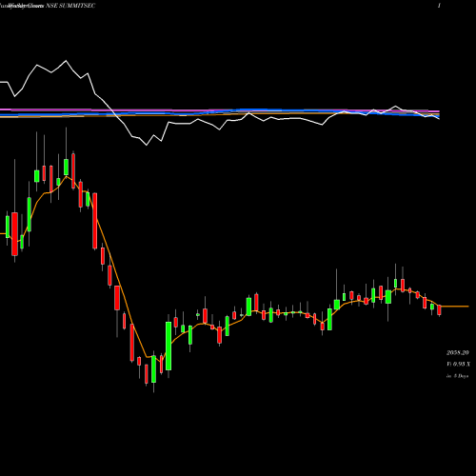
Task: Click the white indicator line's highest peak
Action: (66, 61)
